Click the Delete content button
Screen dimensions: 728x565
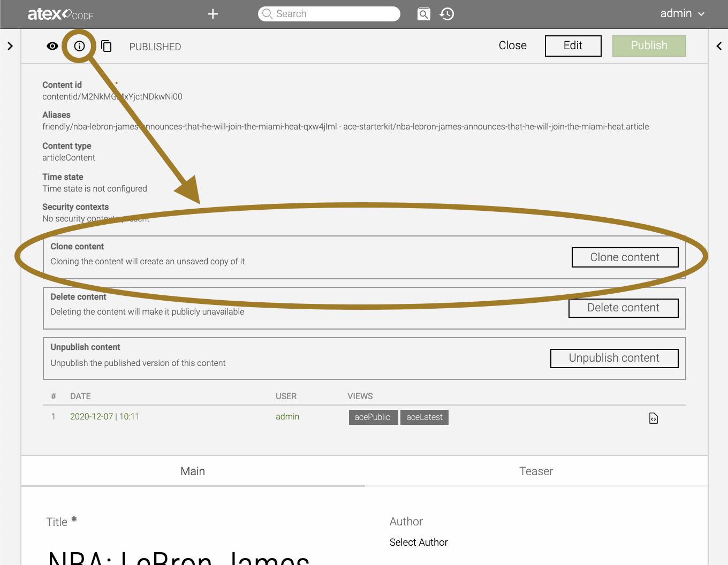tap(623, 308)
